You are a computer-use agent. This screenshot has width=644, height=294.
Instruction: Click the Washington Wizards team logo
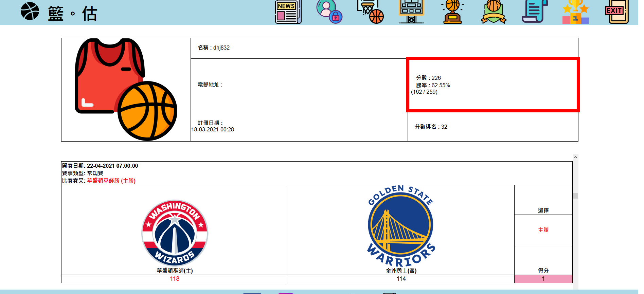click(175, 233)
